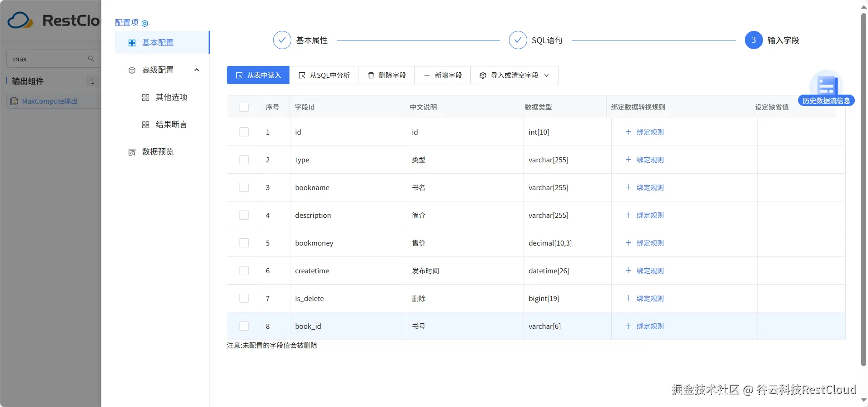Click the step 3 输入字段 circle
Viewport: 868px width, 407px height.
(753, 40)
